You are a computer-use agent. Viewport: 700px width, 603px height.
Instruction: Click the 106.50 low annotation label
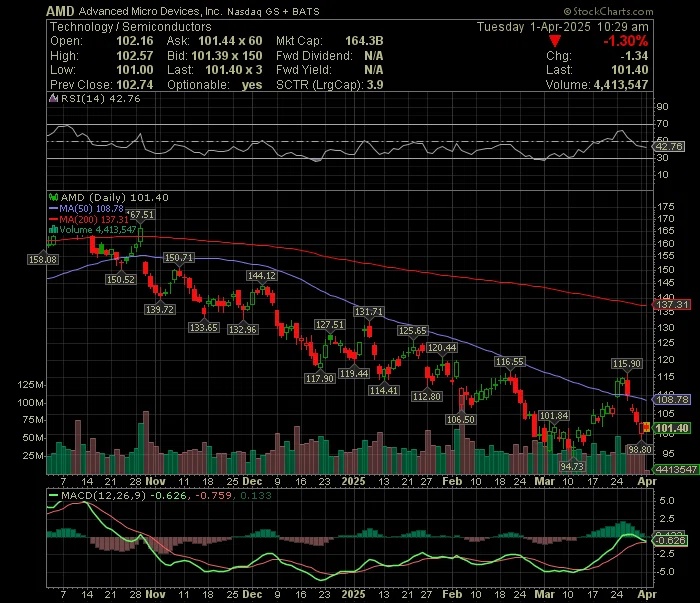[x=461, y=419]
